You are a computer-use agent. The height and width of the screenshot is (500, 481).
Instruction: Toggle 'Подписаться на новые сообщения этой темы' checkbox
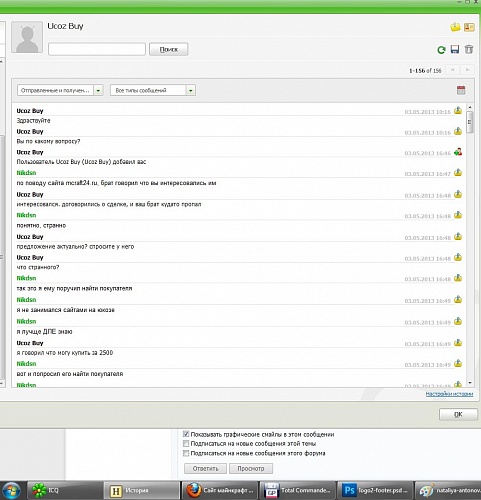pos(186,444)
